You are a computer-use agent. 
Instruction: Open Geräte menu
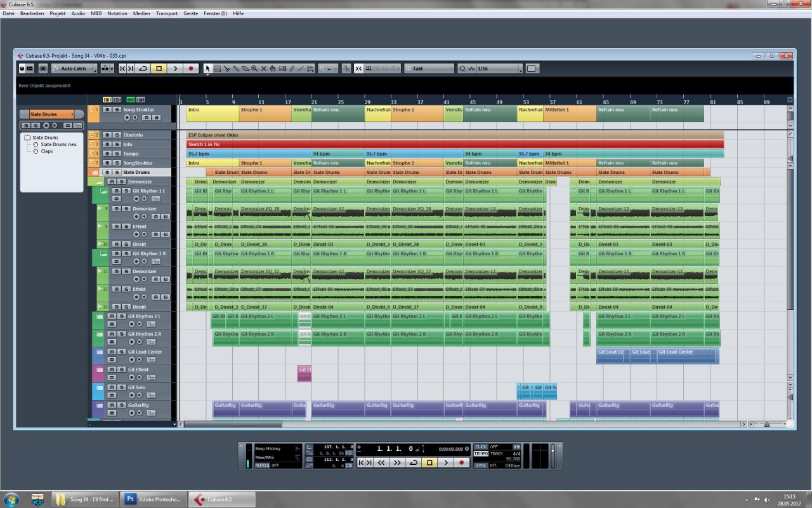[190, 13]
